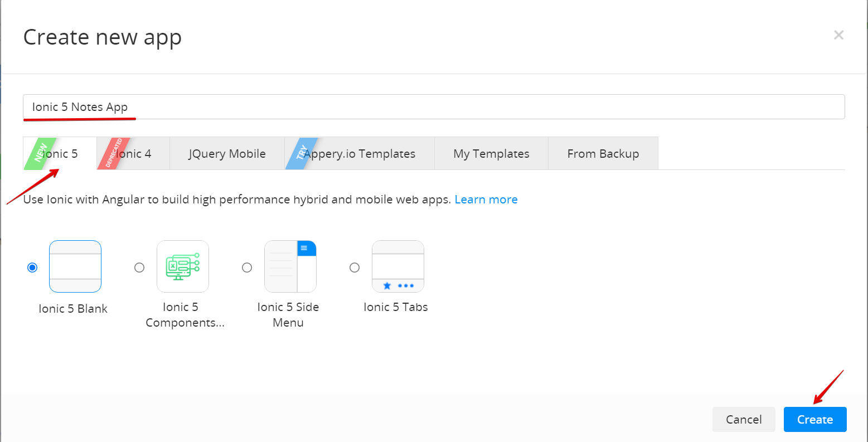The height and width of the screenshot is (442, 868).
Task: Pick the Ionic 5 Side Menu template icon
Action: 290,266
